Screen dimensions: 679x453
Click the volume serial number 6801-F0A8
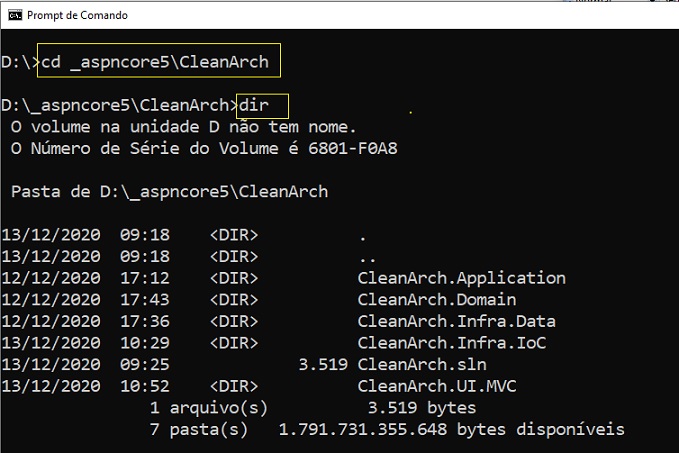point(352,149)
